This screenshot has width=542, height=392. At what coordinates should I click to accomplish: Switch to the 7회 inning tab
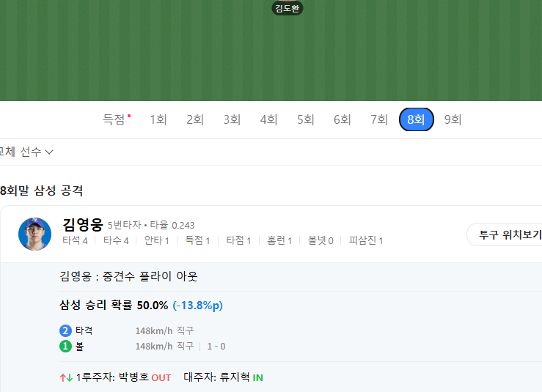pyautogui.click(x=379, y=119)
